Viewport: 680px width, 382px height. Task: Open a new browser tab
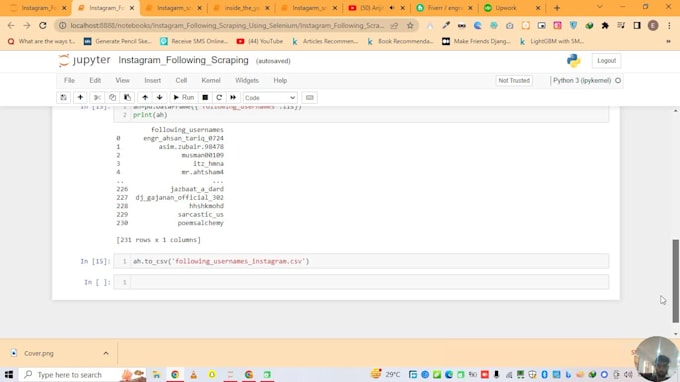[x=557, y=8]
